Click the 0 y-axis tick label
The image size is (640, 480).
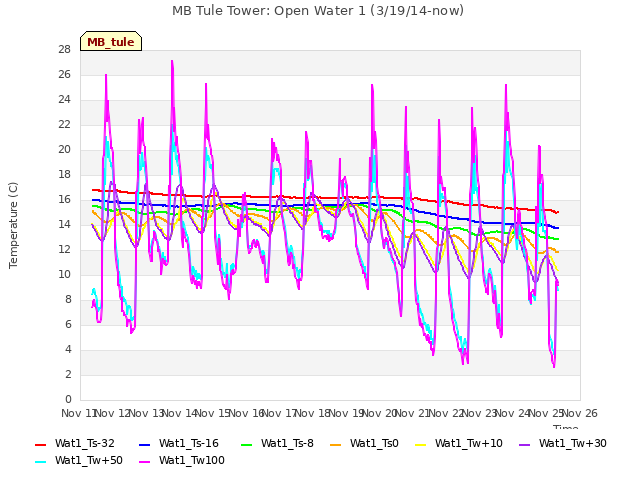tap(68, 400)
